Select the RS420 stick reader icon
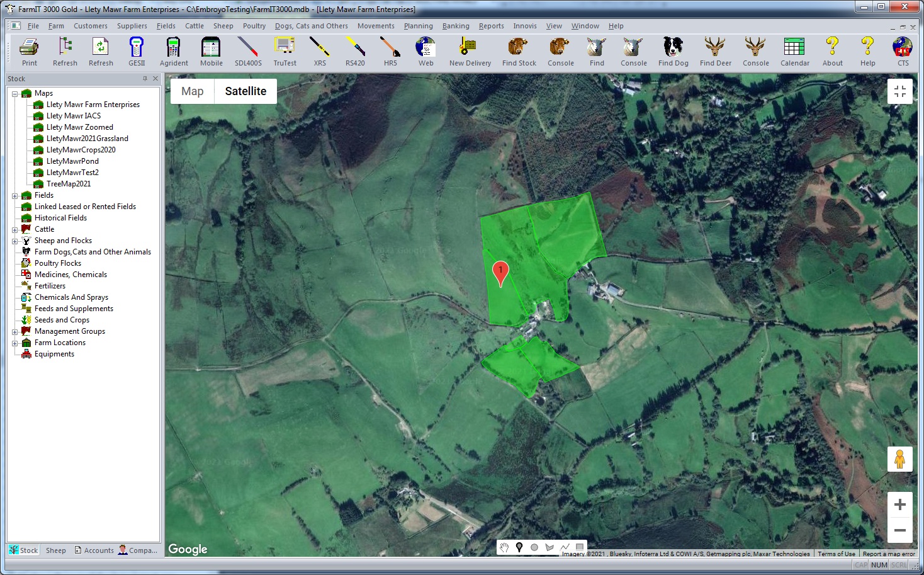This screenshot has height=575, width=924. point(355,51)
